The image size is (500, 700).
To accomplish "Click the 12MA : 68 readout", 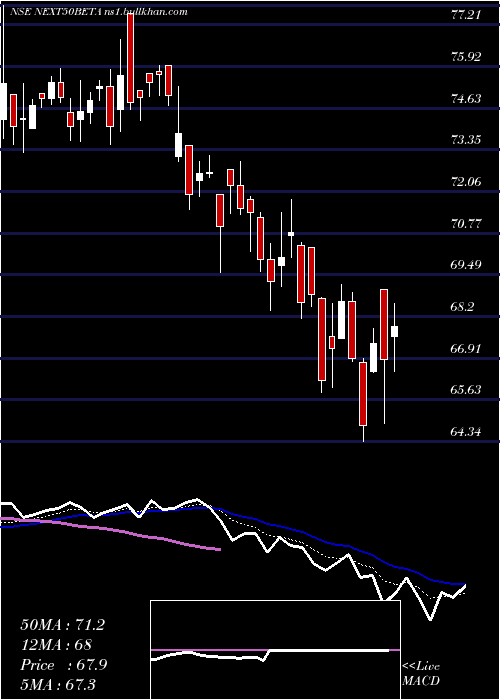I will point(56,645).
